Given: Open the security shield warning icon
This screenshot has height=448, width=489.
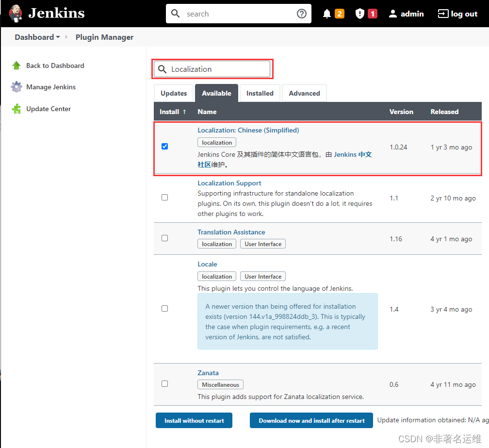Looking at the screenshot, I should pyautogui.click(x=360, y=14).
